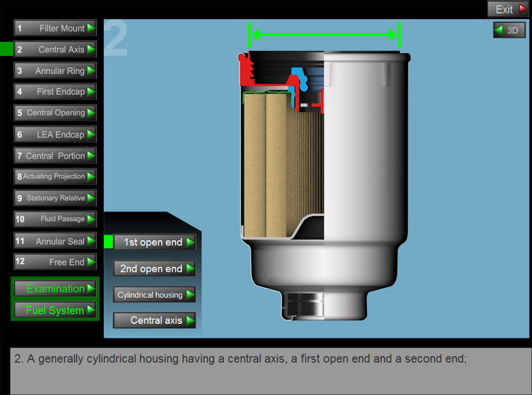Click green arrow on 2nd open end
This screenshot has width=532, height=395.
tap(190, 269)
